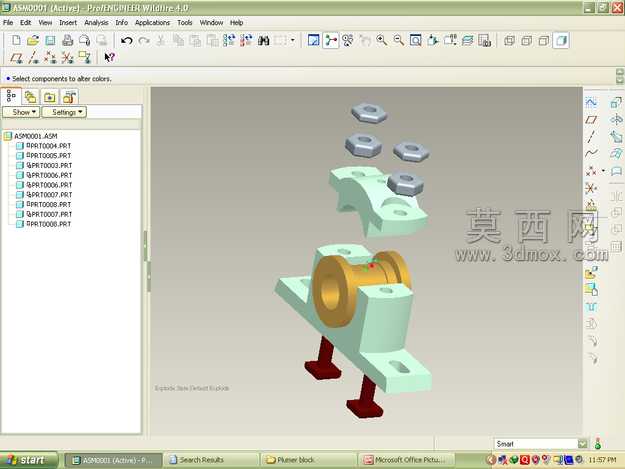The image size is (625, 469).
Task: Select the Favorites tab
Action: click(x=49, y=97)
